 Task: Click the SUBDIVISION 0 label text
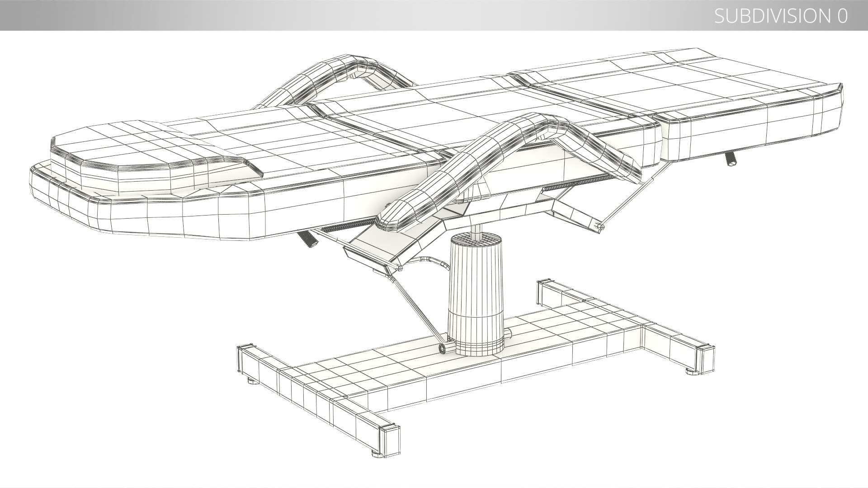click(781, 16)
